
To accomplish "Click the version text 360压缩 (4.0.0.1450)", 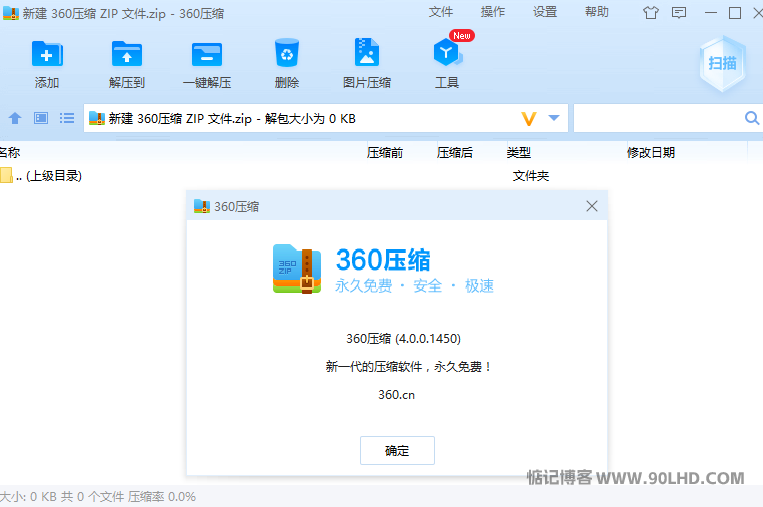I will (403, 339).
